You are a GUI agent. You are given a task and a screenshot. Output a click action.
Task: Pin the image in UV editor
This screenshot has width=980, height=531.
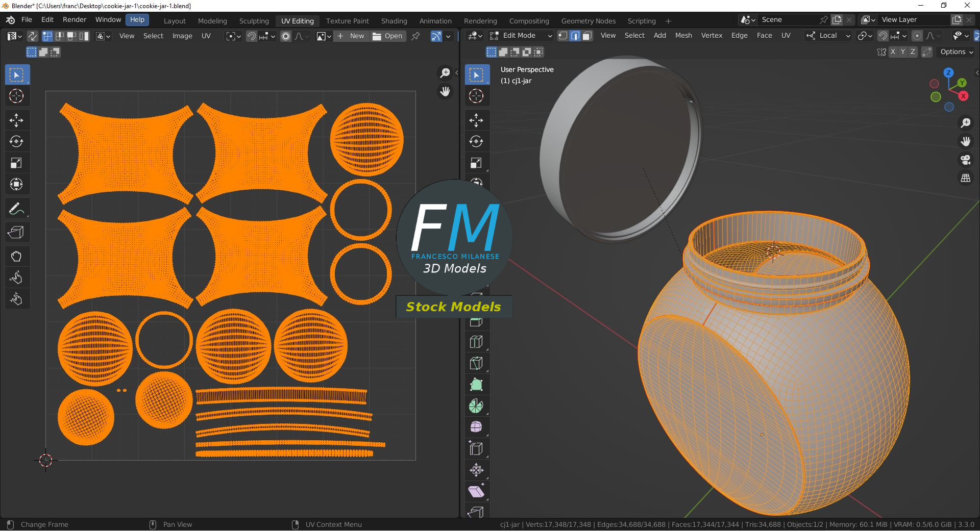click(415, 36)
